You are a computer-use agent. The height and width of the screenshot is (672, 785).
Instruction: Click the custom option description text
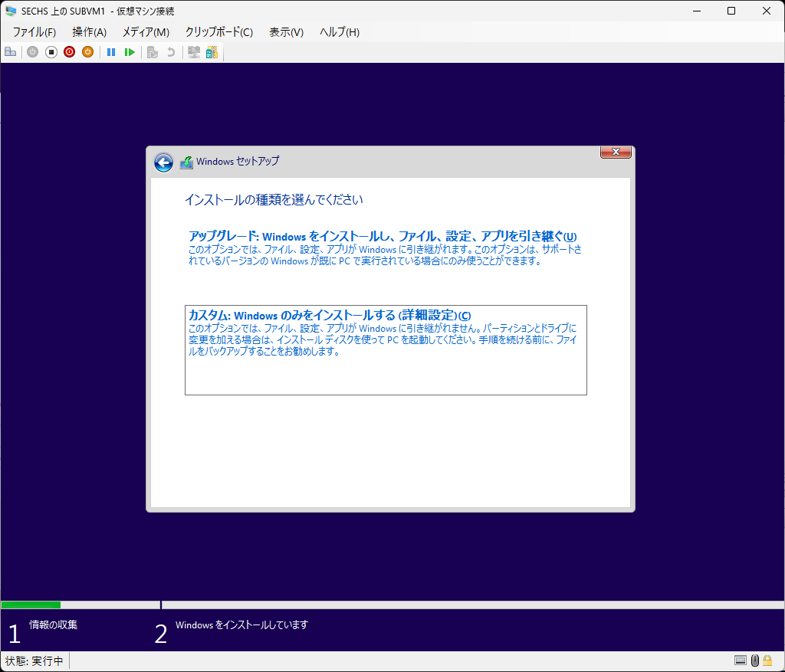click(x=383, y=339)
